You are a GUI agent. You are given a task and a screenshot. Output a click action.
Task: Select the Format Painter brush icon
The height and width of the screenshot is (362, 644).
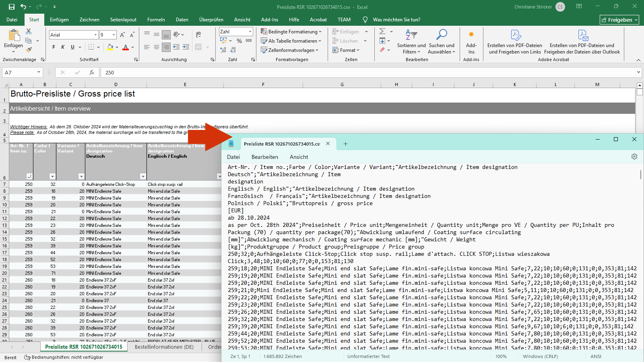tap(29, 50)
